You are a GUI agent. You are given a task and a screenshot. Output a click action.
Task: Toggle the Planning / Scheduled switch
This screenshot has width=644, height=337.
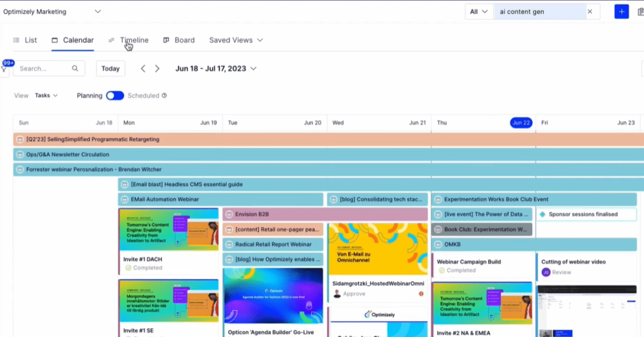pos(115,96)
